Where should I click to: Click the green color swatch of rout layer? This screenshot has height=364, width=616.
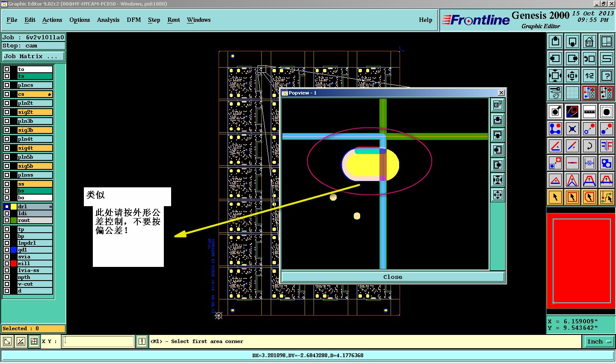(14, 220)
